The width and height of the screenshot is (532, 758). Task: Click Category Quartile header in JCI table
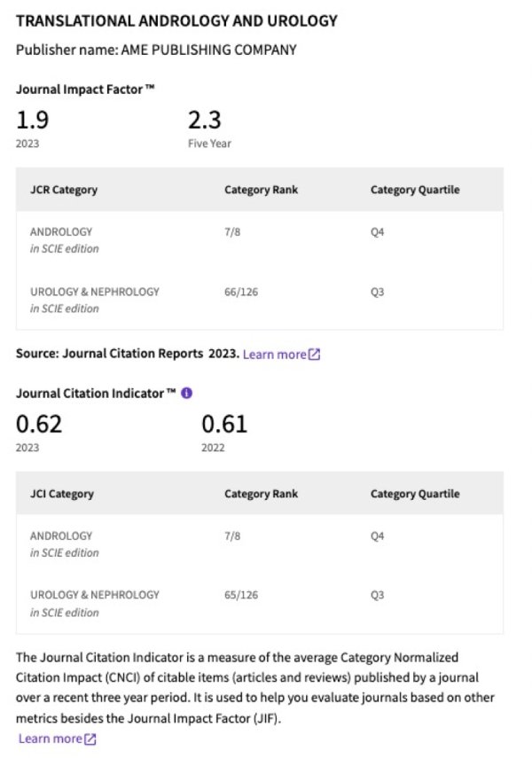[x=415, y=494]
